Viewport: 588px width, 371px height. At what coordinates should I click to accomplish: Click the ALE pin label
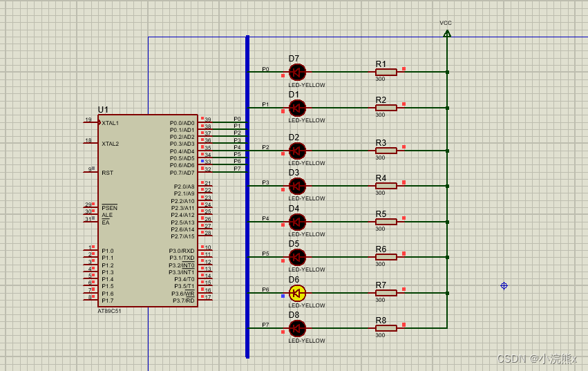[107, 215]
